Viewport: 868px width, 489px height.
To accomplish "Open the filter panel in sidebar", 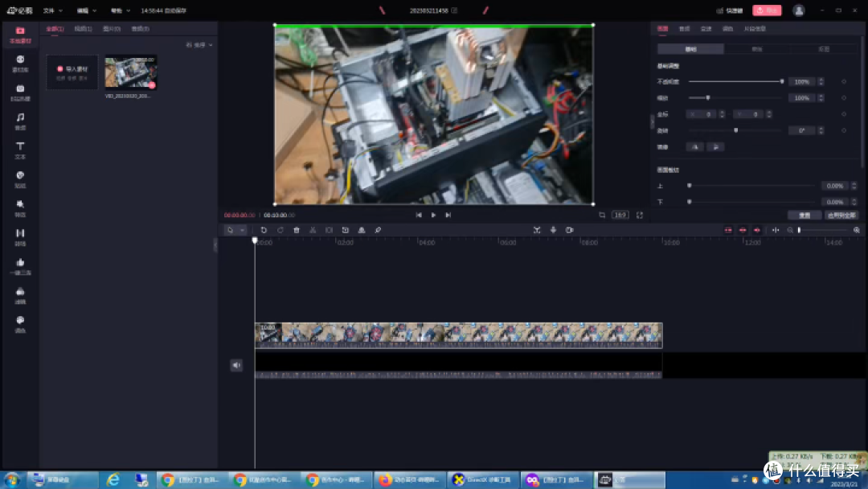I will 20,295.
